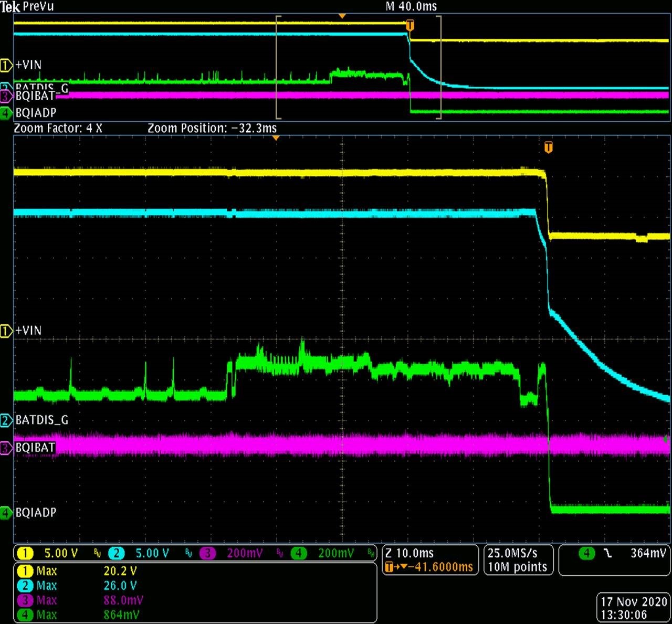
Task: Click the 200mV scale for channel 3
Action: 245,553
